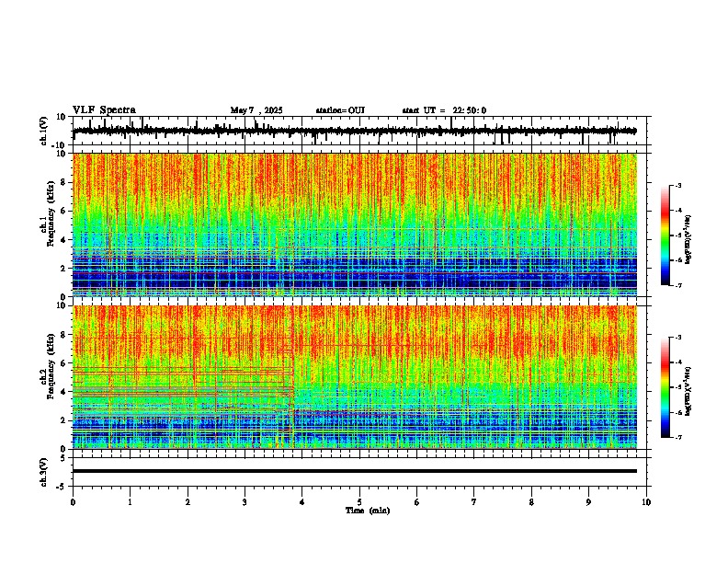Click the ch.3 flat voltage trace
The image size is (728, 563).
coord(355,471)
